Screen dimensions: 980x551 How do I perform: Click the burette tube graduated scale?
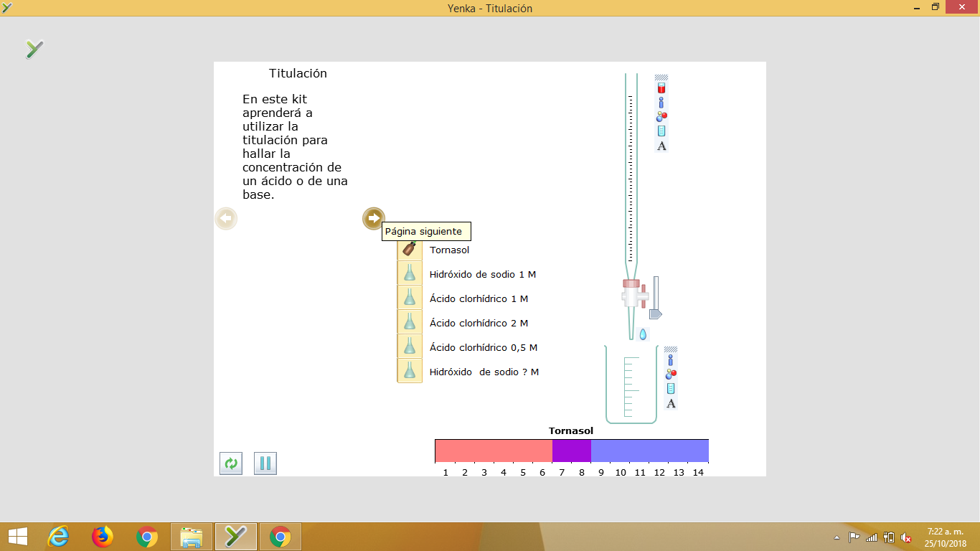[631, 178]
